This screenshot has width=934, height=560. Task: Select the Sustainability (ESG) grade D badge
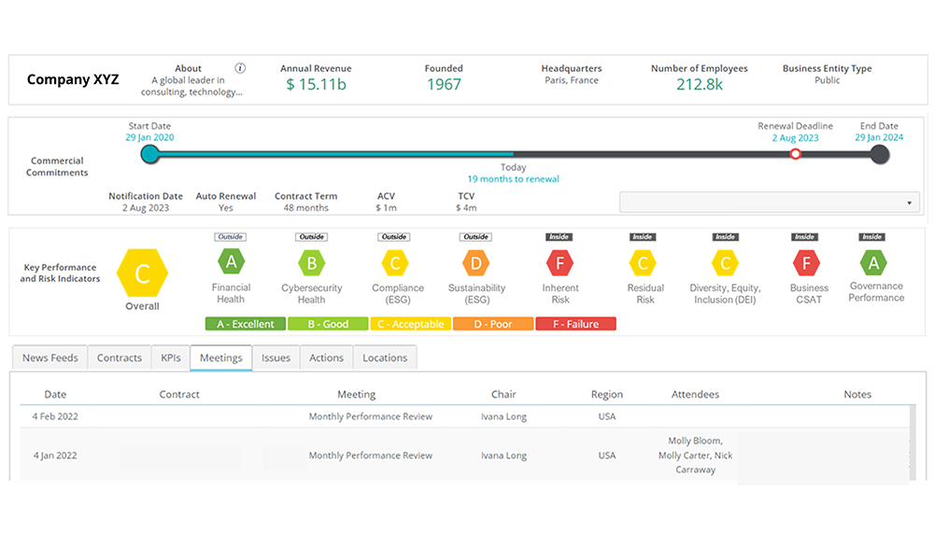pos(476,262)
